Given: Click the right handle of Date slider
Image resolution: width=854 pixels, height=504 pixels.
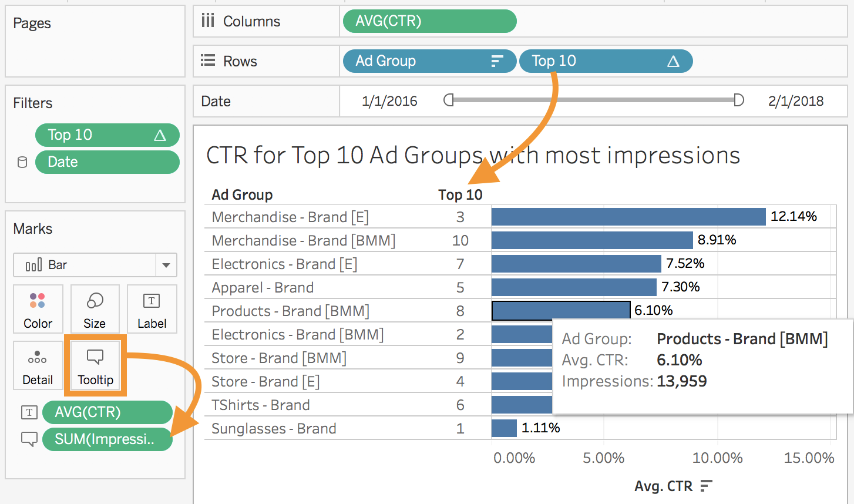Looking at the screenshot, I should 739,100.
